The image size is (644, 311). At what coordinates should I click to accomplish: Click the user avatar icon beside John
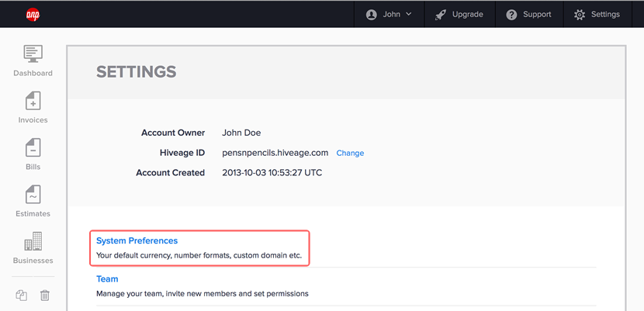coord(372,15)
